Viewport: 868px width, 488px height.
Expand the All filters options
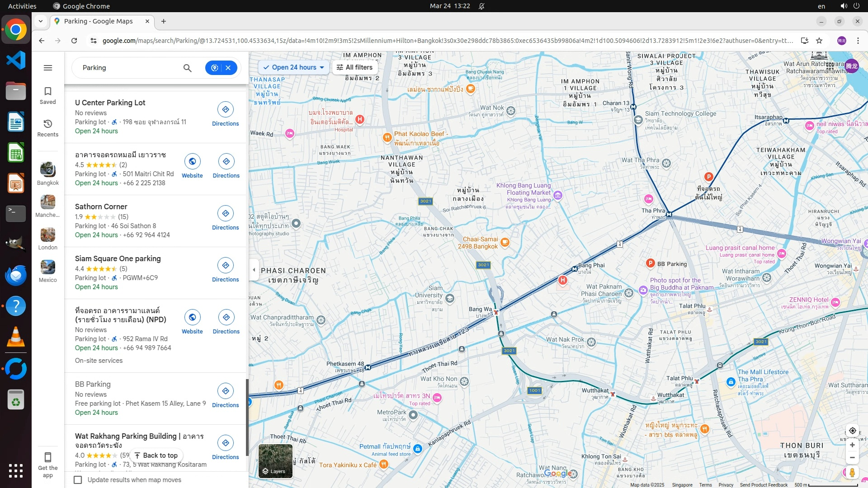pos(355,67)
